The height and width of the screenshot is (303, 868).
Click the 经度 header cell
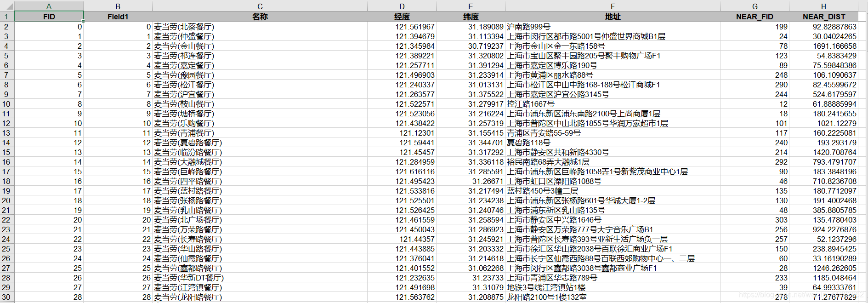pos(402,17)
